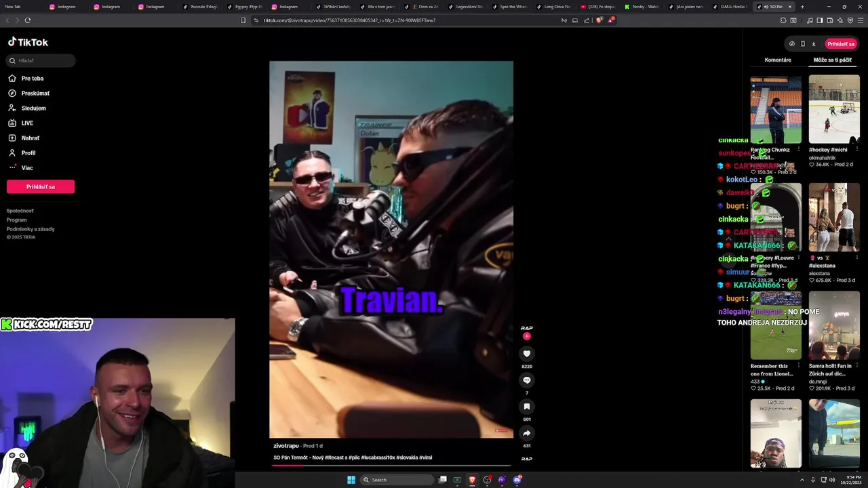The height and width of the screenshot is (488, 868).
Task: Open Brave Rewards triangle icon
Action: [x=611, y=20]
